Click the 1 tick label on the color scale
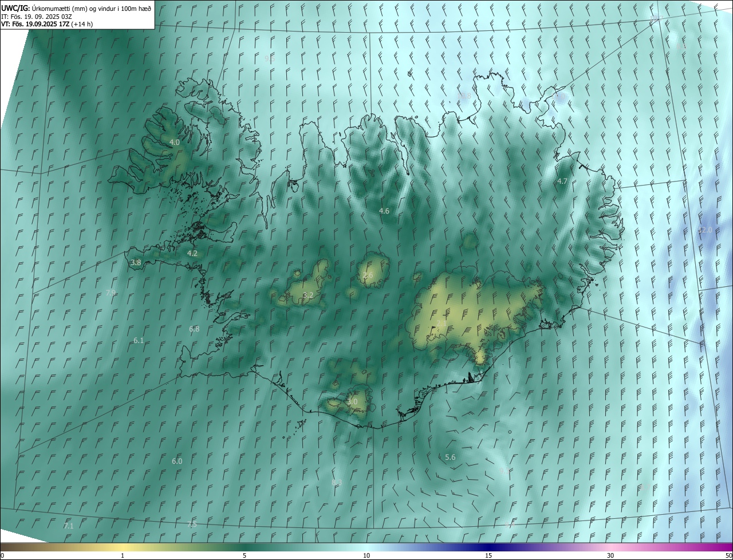The width and height of the screenshot is (733, 560). click(123, 555)
